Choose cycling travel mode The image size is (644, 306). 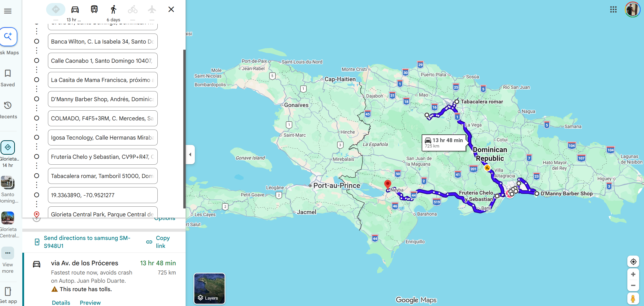[133, 9]
